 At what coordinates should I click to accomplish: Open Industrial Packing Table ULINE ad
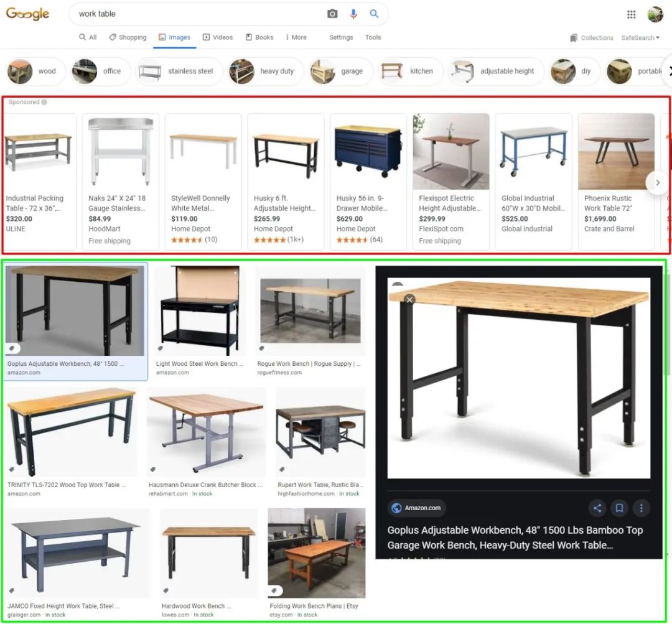[x=39, y=181]
